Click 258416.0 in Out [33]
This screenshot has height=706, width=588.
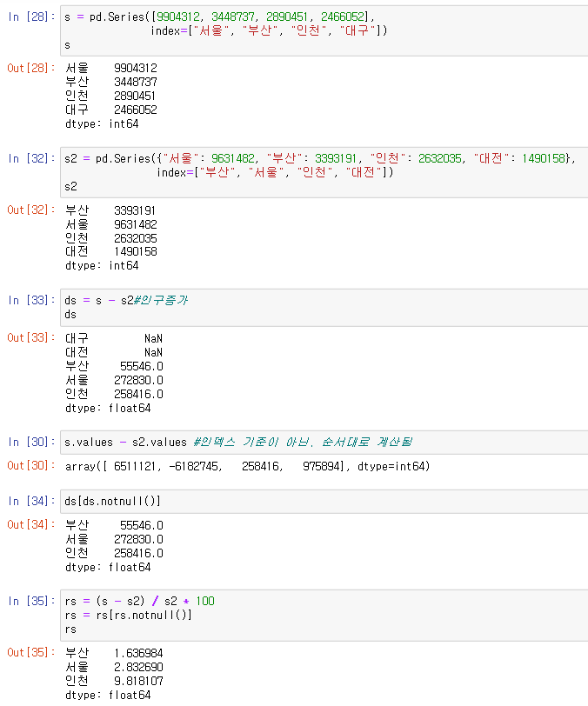pos(139,395)
